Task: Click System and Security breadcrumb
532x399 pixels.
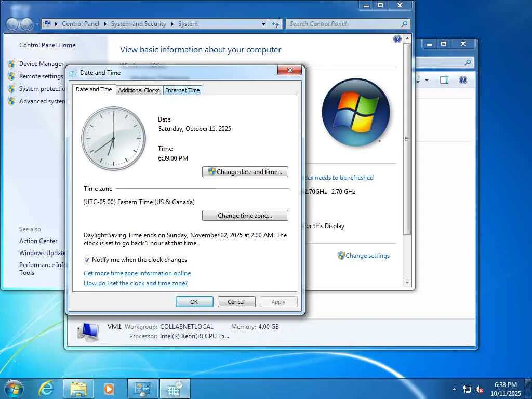Action: [138, 24]
